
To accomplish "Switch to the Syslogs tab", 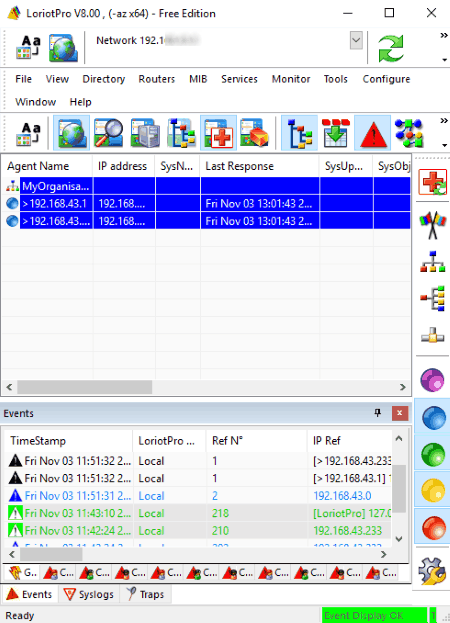I will (x=89, y=594).
